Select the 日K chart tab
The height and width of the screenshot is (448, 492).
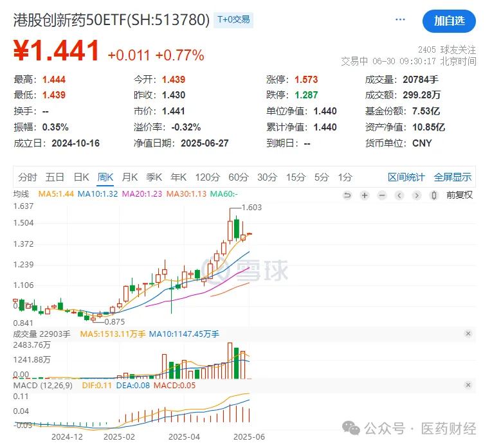(81, 177)
